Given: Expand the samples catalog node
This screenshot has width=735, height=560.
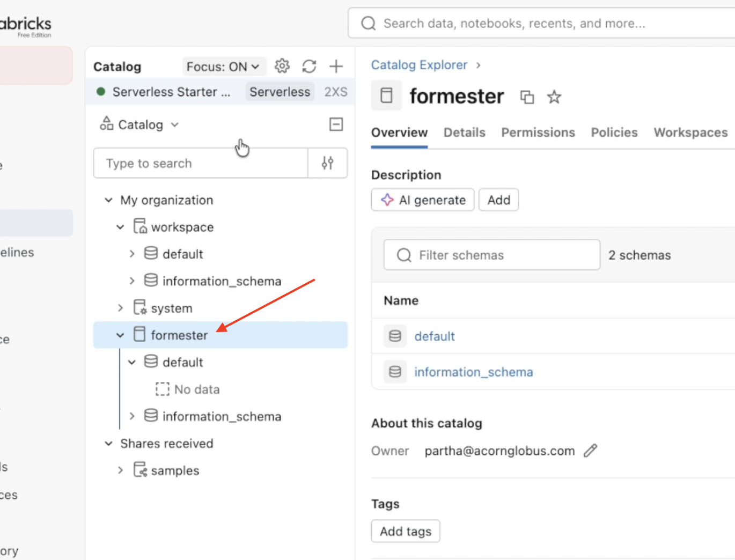Looking at the screenshot, I should pyautogui.click(x=121, y=470).
